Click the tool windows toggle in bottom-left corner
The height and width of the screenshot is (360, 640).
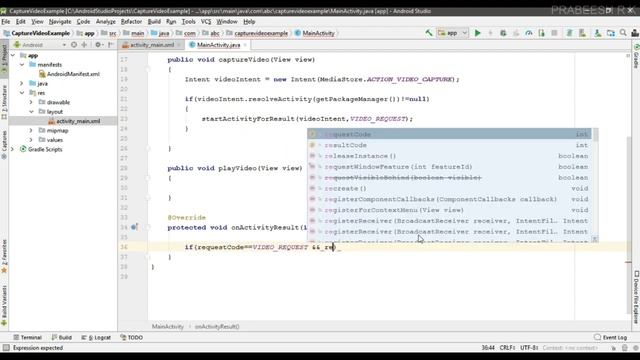coord(6,348)
